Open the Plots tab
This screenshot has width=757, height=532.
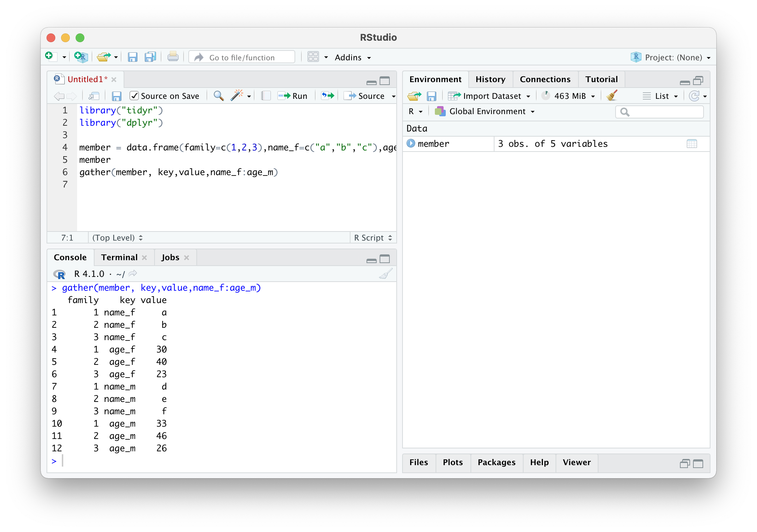point(453,462)
